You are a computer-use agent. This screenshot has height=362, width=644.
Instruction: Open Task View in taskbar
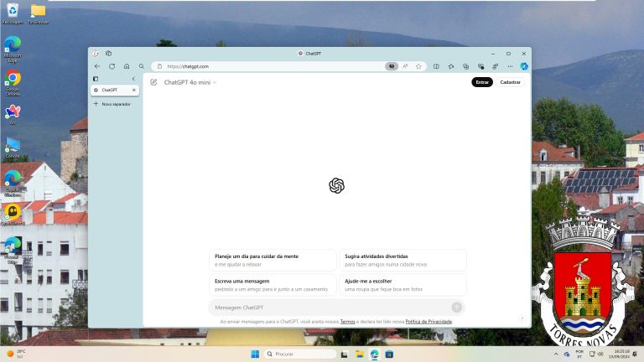click(345, 354)
